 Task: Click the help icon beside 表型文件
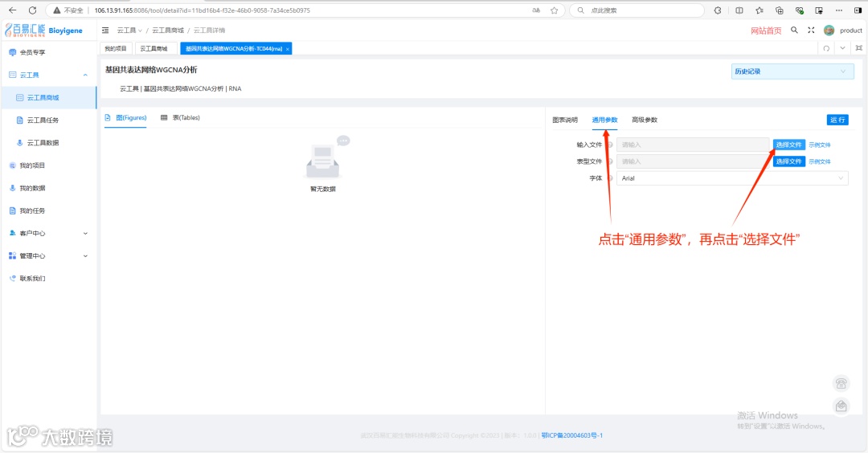[x=610, y=161]
